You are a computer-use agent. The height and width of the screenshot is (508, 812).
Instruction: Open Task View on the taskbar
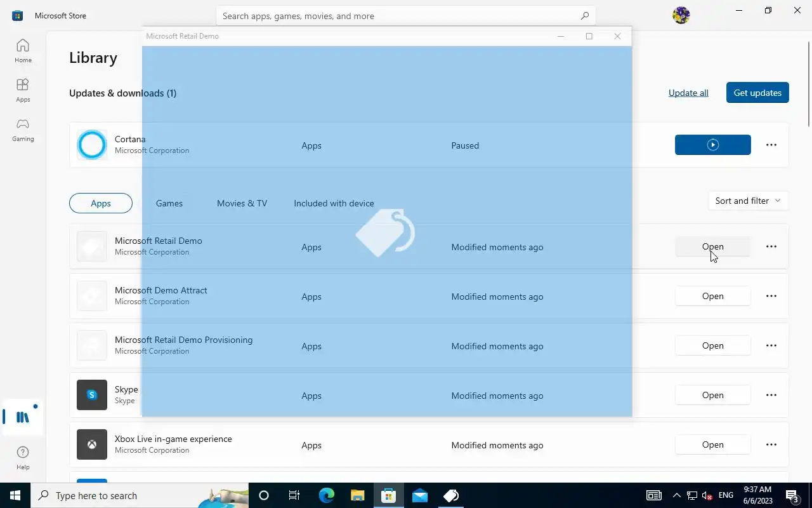(x=294, y=495)
